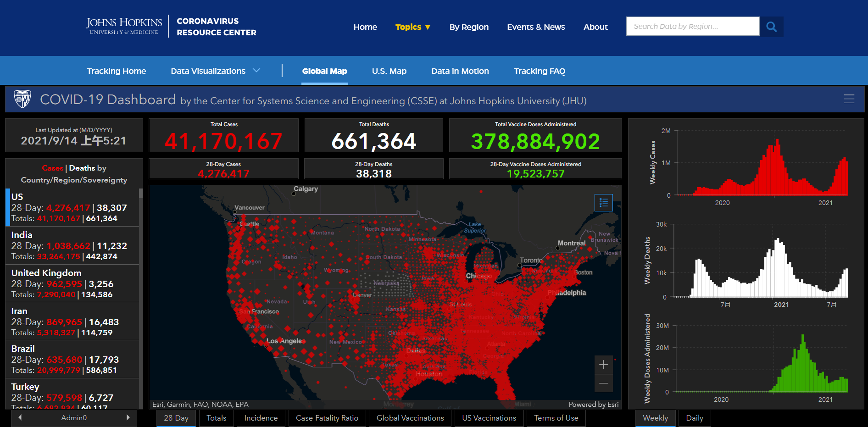
Task: Go to previous admin level arrow
Action: pyautogui.click(x=20, y=417)
